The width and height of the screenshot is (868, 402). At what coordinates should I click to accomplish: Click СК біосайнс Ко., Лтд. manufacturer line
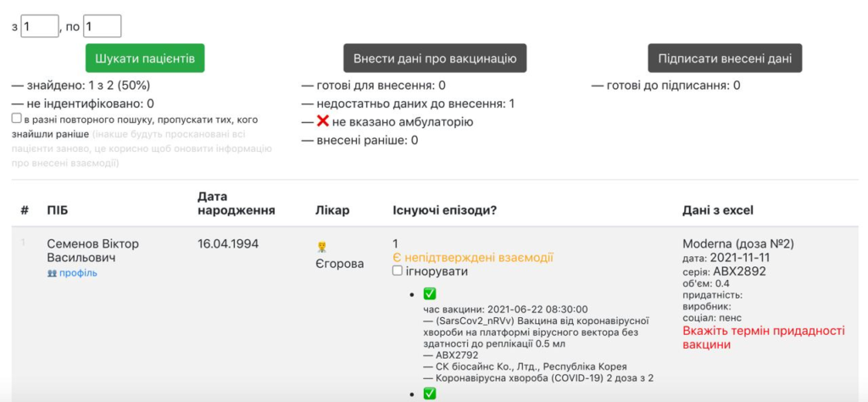pos(525,367)
